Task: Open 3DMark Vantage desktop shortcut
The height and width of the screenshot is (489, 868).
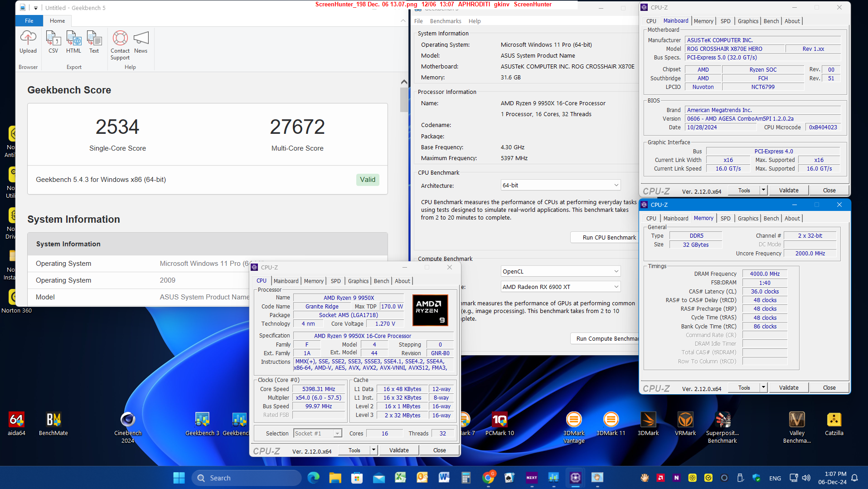Action: click(x=574, y=427)
